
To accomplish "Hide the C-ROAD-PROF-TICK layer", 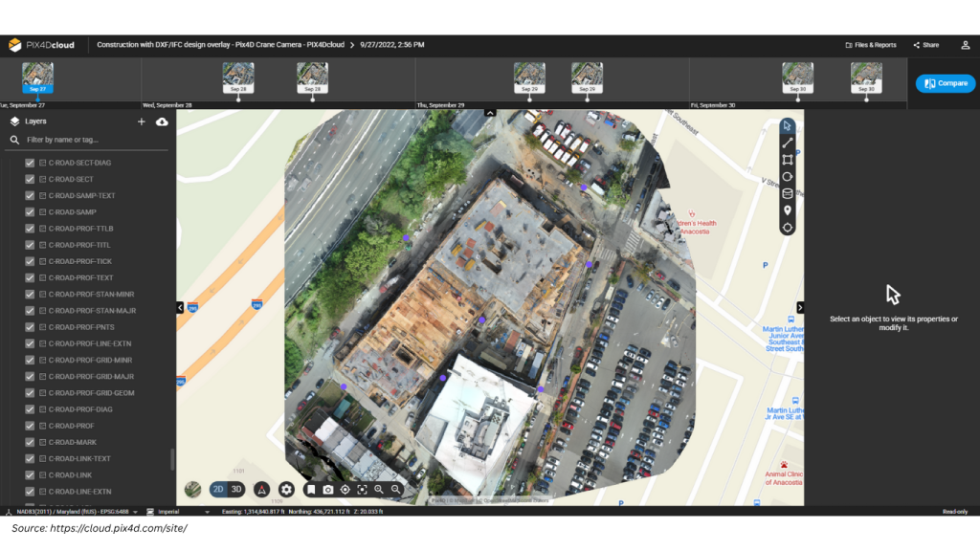I will (x=30, y=261).
